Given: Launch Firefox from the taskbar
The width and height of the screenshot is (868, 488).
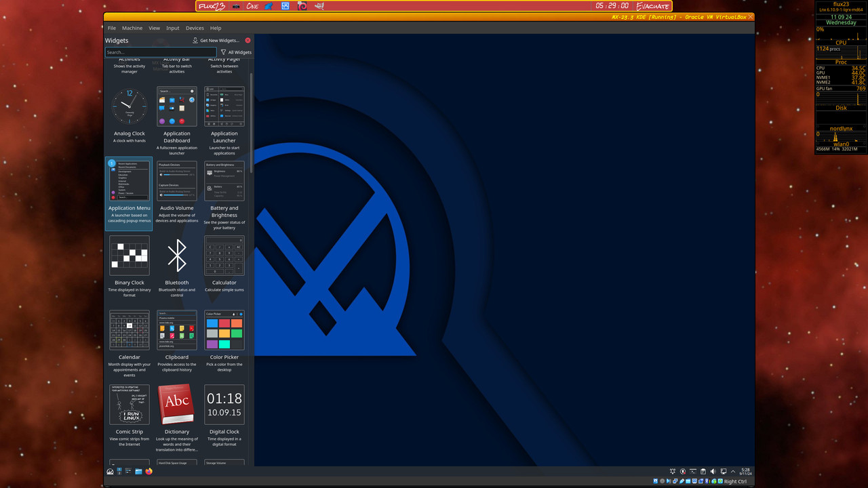Looking at the screenshot, I should pyautogui.click(x=149, y=471).
